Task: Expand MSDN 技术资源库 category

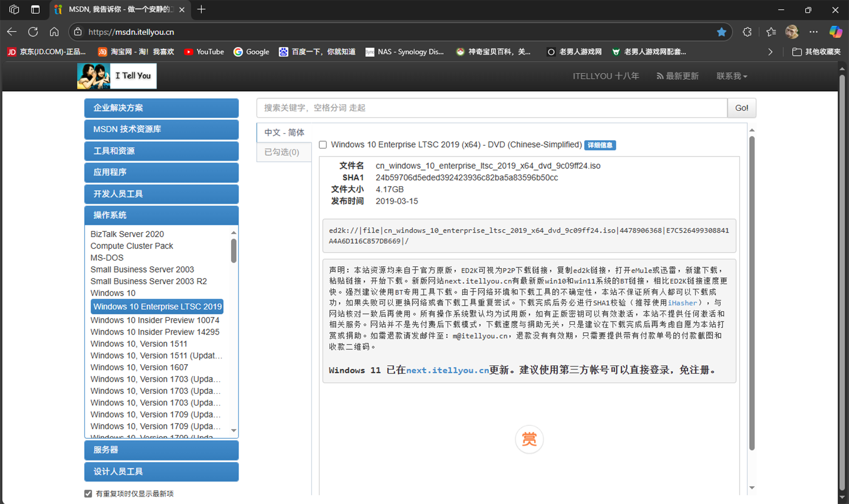Action: [x=161, y=129]
